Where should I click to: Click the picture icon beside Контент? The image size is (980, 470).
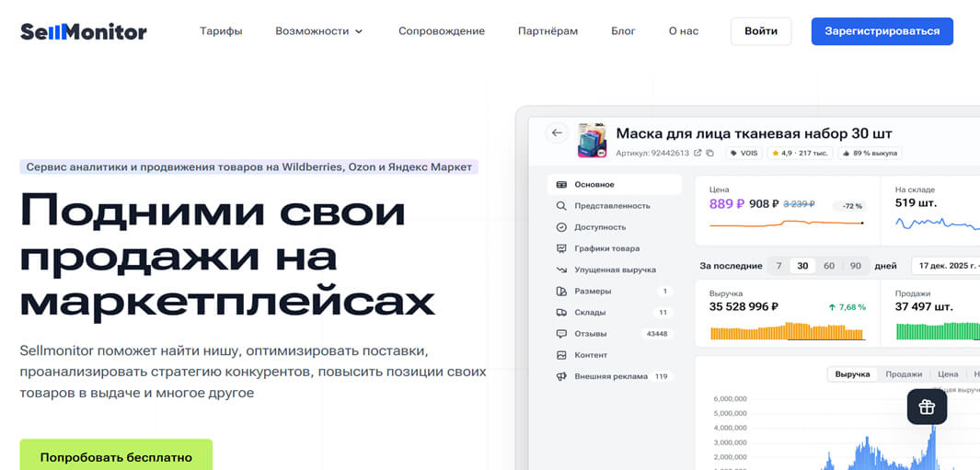tap(561, 354)
